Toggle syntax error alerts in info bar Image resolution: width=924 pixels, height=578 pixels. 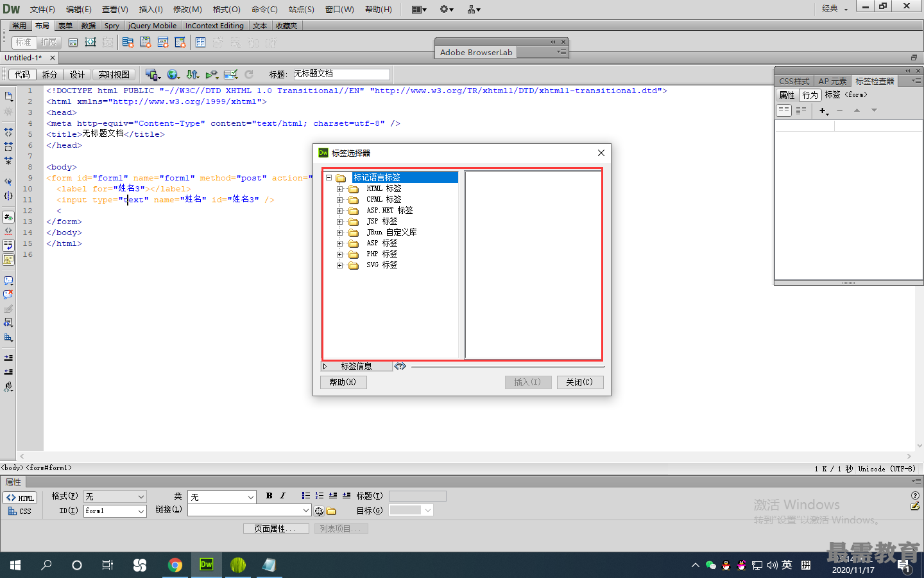point(8,259)
